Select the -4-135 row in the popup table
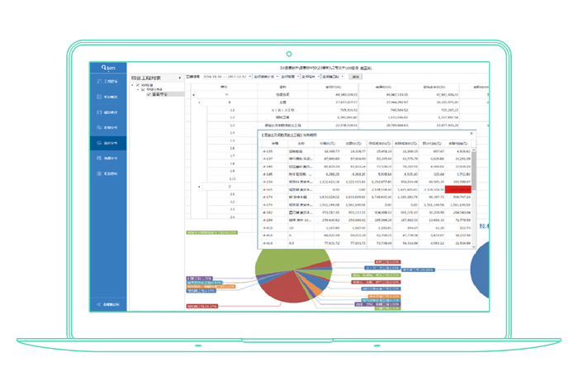The image size is (588, 386). coord(367,151)
